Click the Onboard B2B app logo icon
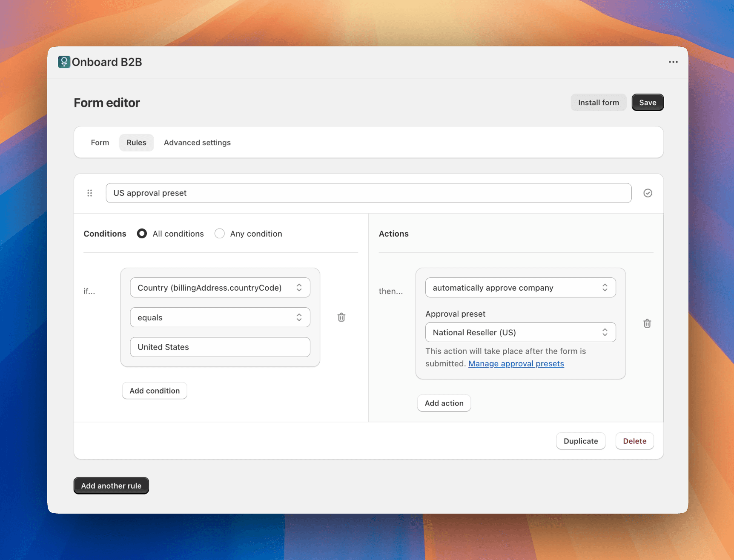The image size is (734, 560). point(63,62)
